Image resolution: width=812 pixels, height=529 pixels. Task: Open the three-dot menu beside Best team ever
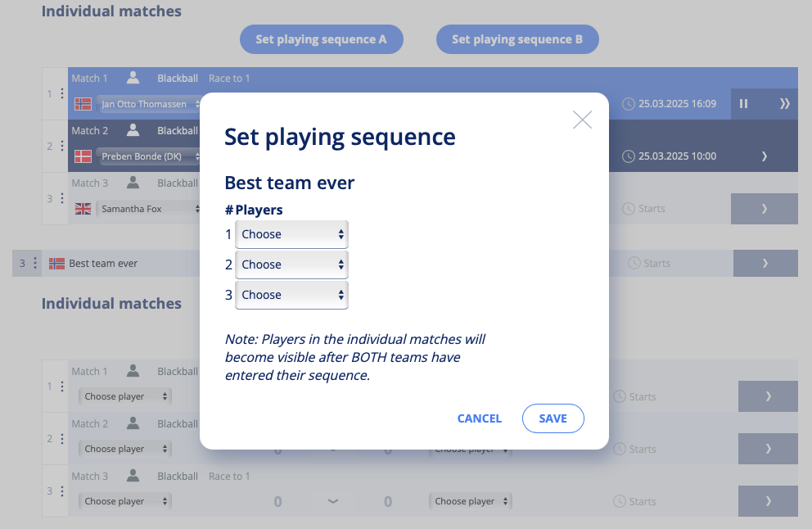[x=35, y=263]
